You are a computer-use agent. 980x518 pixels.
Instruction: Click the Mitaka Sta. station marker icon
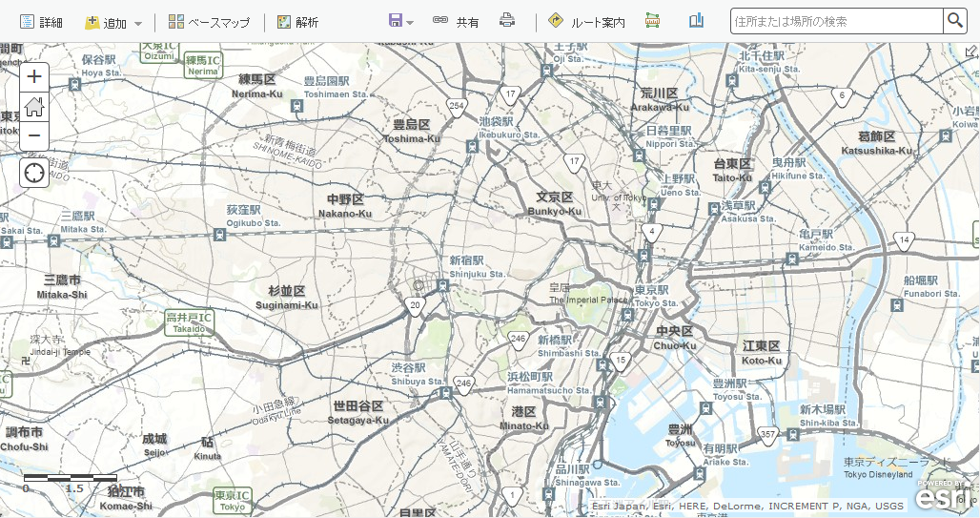click(x=54, y=240)
